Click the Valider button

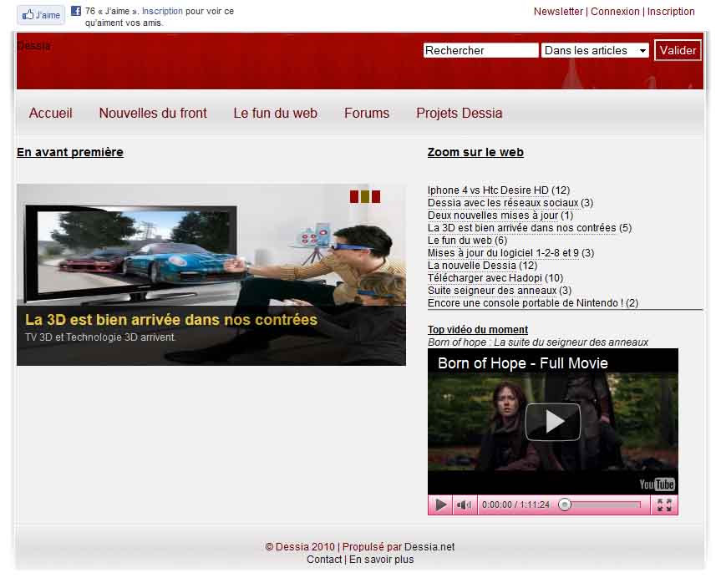pyautogui.click(x=678, y=50)
